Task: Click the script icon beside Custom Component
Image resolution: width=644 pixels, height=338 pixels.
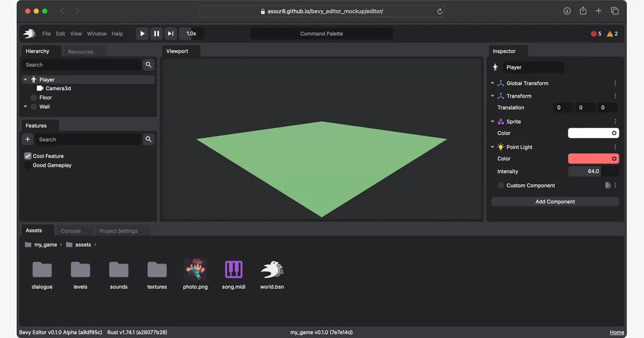Action: point(608,186)
